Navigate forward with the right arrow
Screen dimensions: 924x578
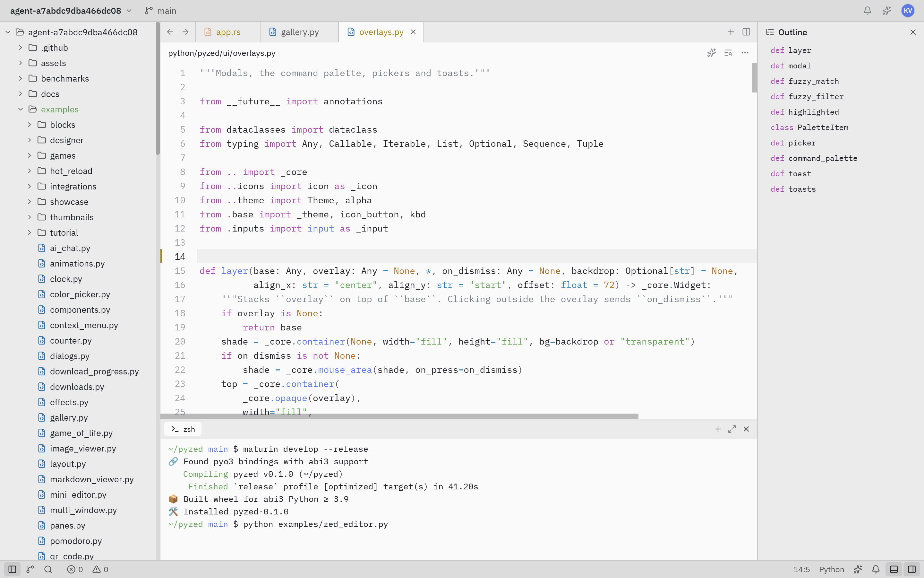185,32
